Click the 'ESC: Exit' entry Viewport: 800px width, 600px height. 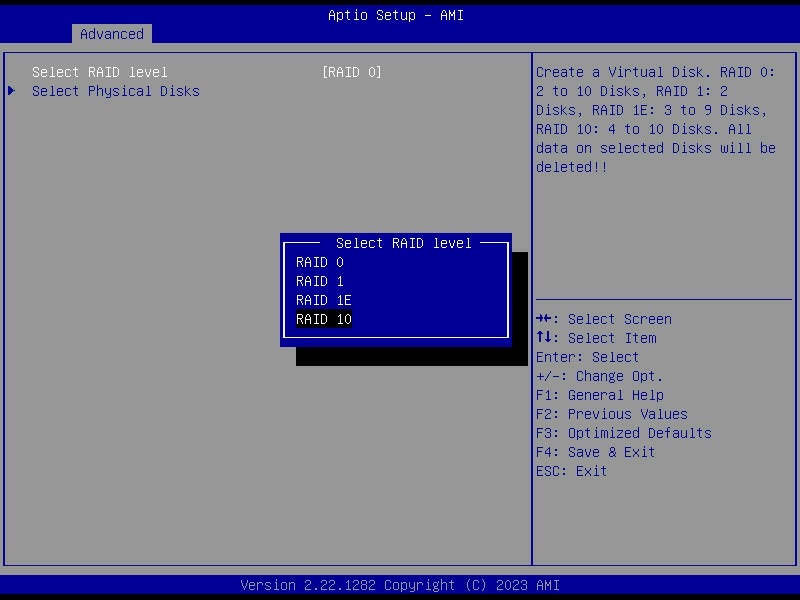pyautogui.click(x=571, y=471)
